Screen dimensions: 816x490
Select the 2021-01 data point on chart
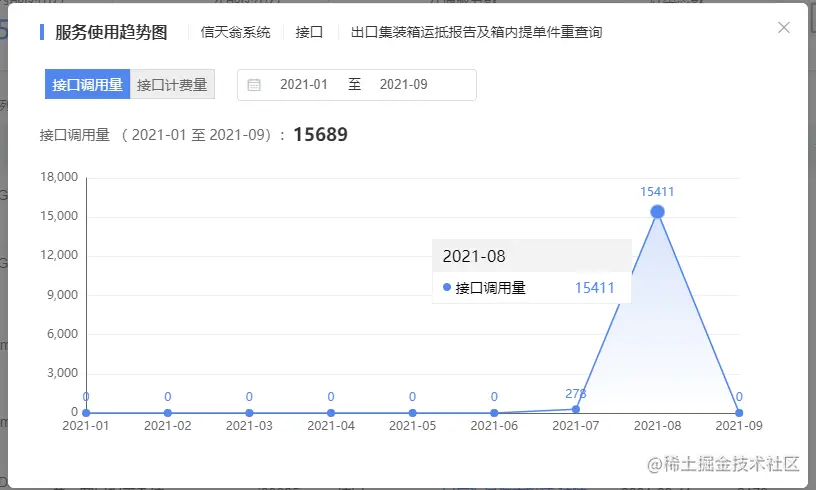point(86,413)
